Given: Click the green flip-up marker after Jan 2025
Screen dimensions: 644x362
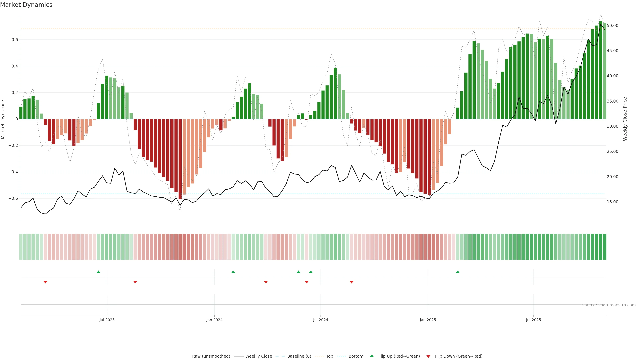Looking at the screenshot, I should (x=458, y=272).
